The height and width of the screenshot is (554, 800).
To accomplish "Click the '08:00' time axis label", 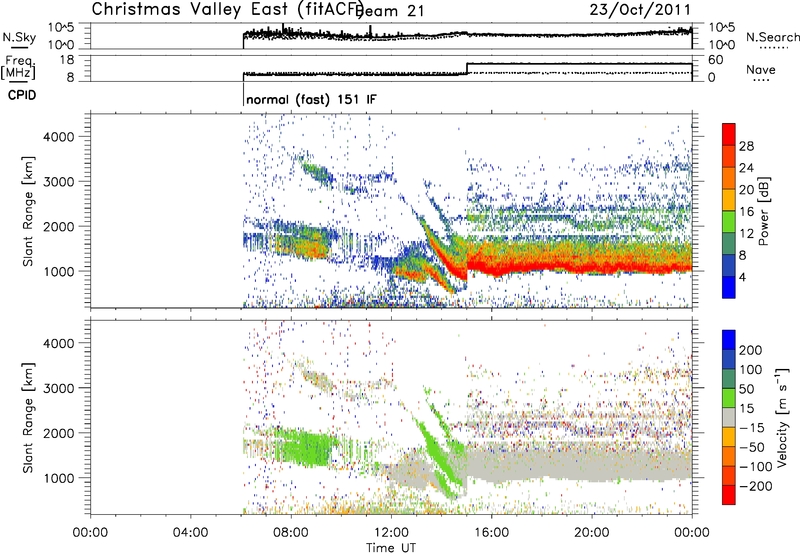I will pyautogui.click(x=291, y=533).
